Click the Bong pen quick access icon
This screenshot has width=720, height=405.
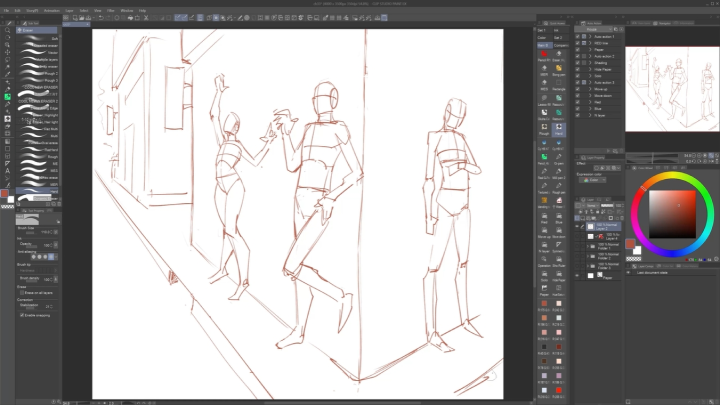[x=559, y=70]
